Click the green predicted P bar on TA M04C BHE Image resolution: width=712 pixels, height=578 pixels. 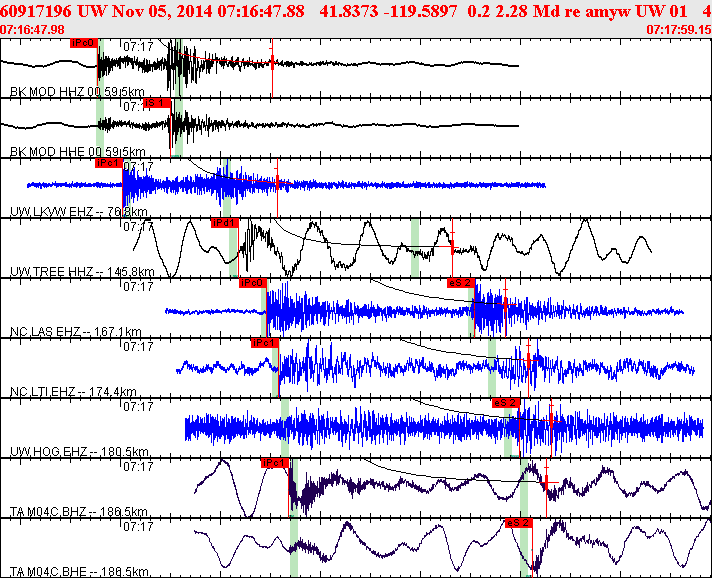coord(294,547)
